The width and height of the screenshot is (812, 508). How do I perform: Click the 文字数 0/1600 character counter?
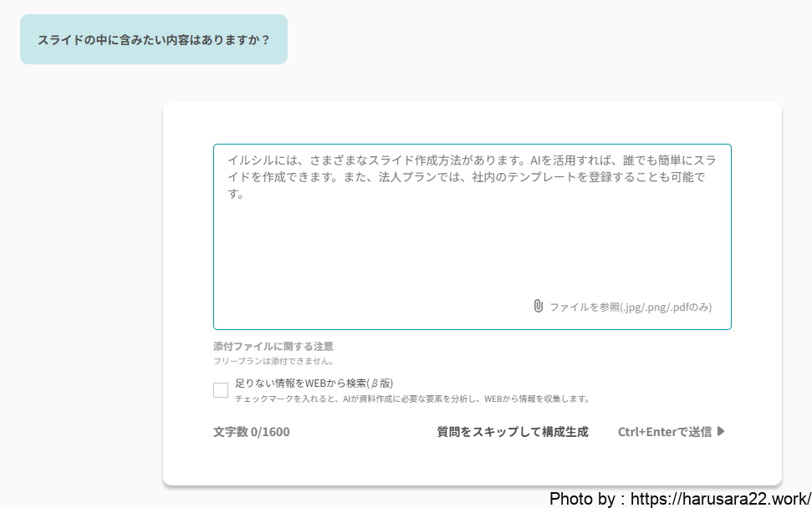point(252,432)
